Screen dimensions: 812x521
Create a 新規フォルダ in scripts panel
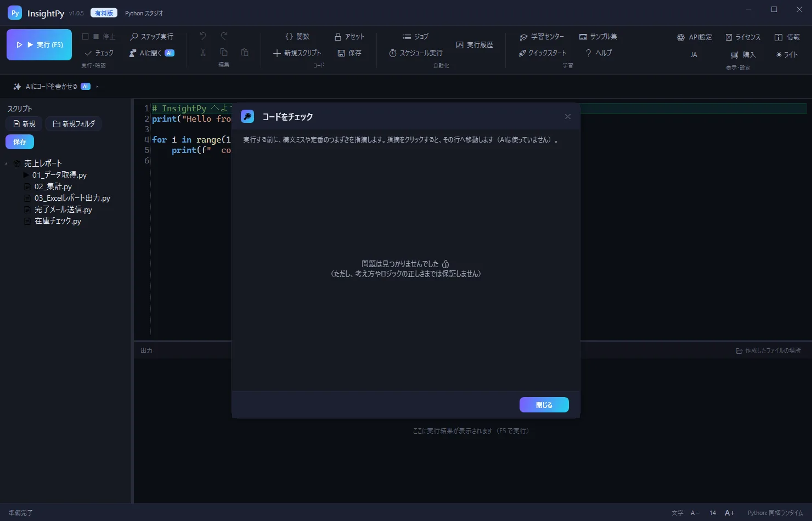pos(74,124)
